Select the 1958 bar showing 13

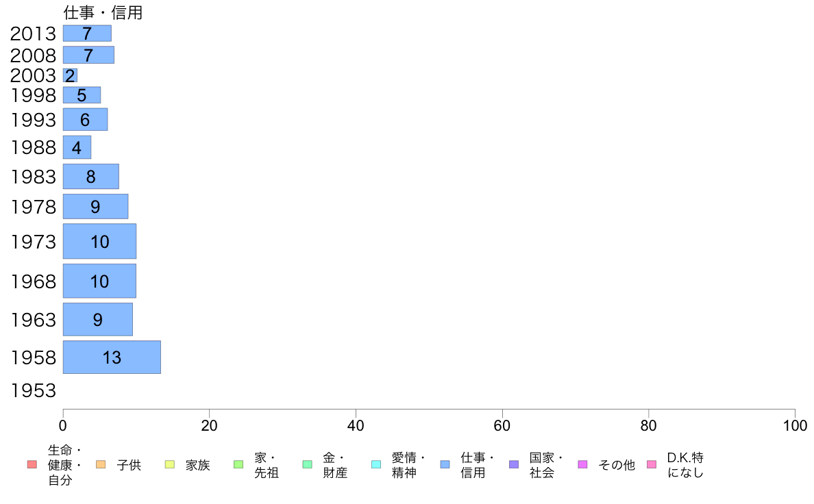112,357
